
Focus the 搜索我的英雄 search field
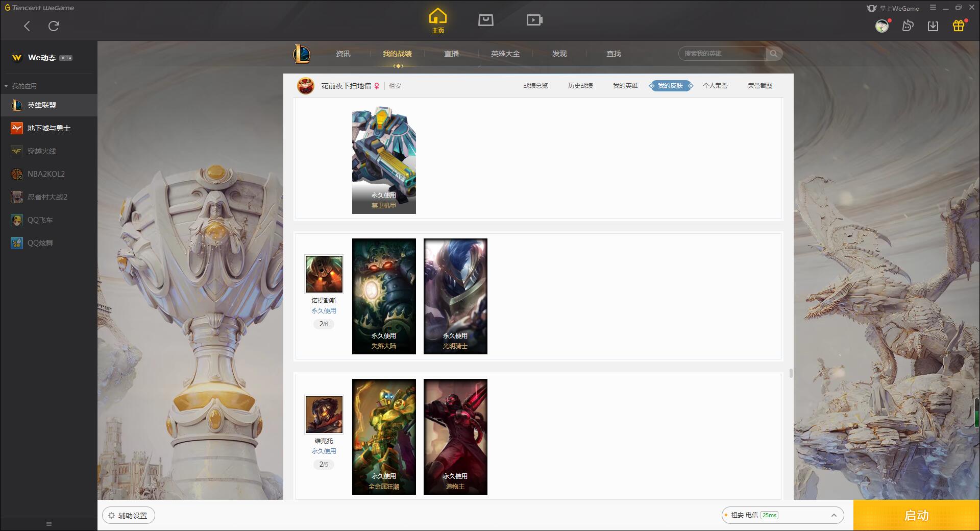pos(722,54)
